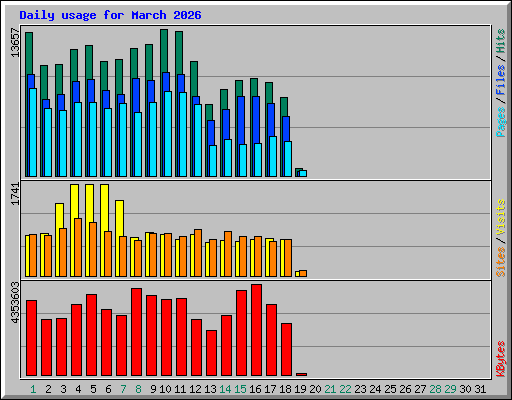Select day 21 on the x-axis

(330, 389)
